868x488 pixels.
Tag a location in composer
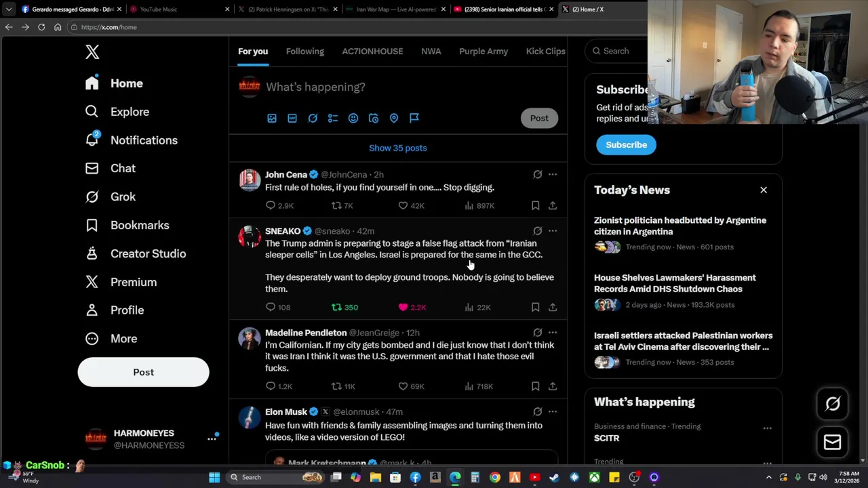coord(394,118)
